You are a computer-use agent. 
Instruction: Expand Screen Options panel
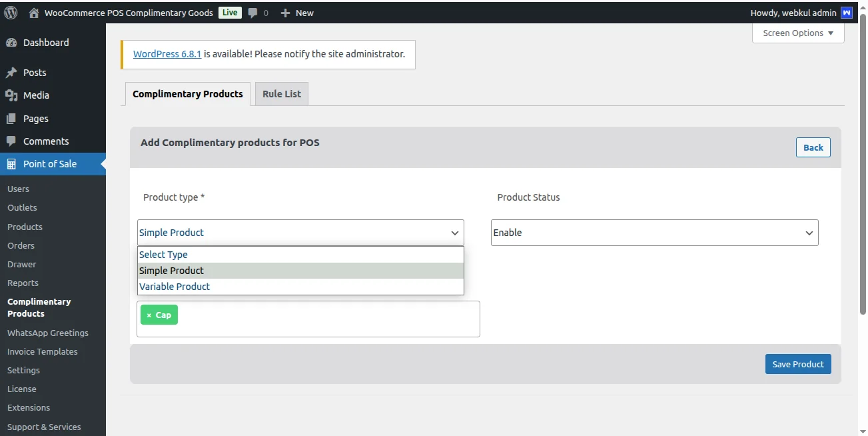tap(798, 33)
